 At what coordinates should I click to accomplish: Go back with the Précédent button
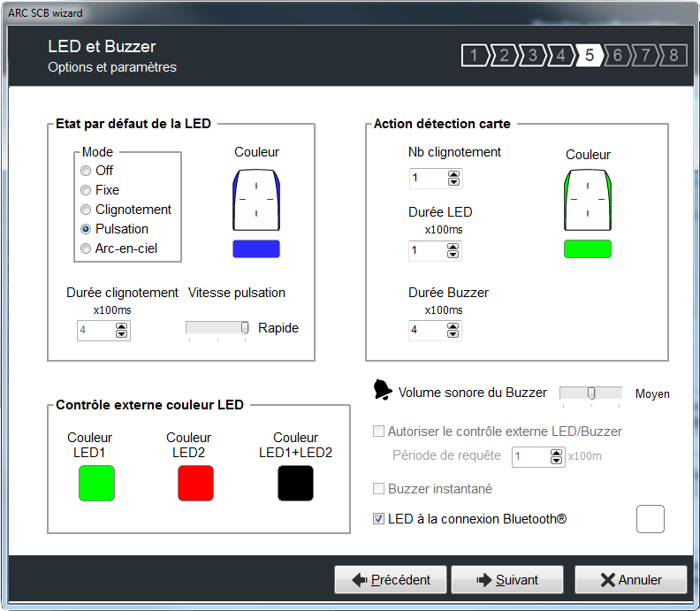click(x=390, y=580)
